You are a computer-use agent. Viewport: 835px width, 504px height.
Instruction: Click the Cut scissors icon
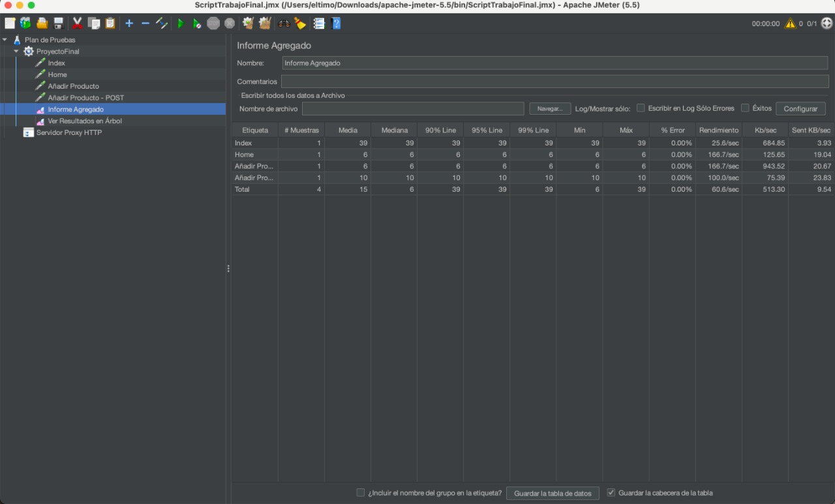tap(77, 22)
